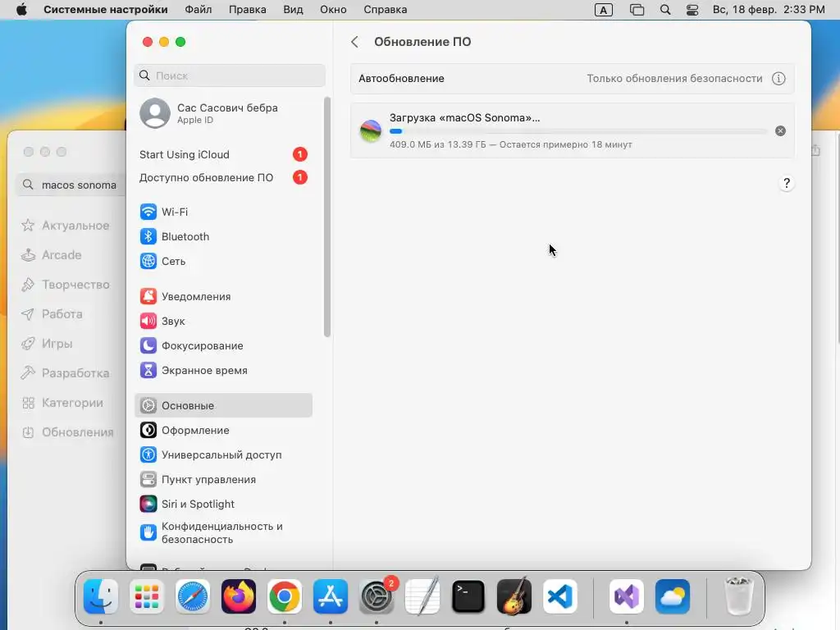Open Bluetooth settings in sidebar

coord(223,236)
